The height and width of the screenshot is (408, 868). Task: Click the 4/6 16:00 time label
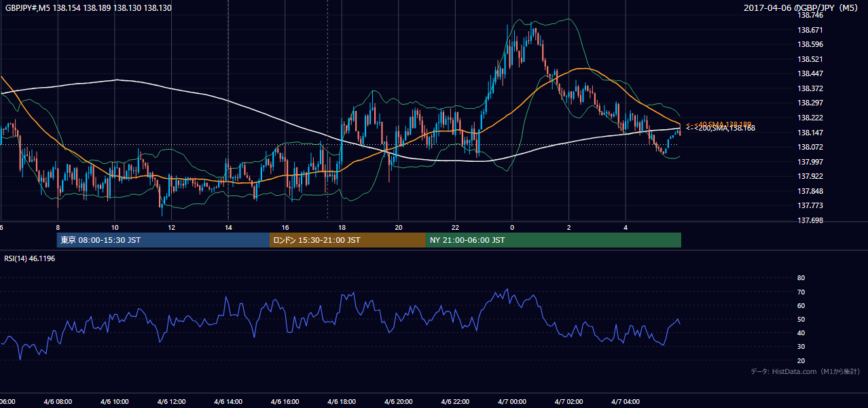click(285, 402)
